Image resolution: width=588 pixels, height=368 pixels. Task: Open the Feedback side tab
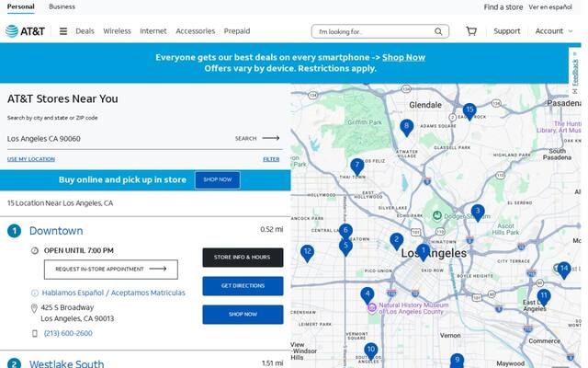(x=575, y=72)
